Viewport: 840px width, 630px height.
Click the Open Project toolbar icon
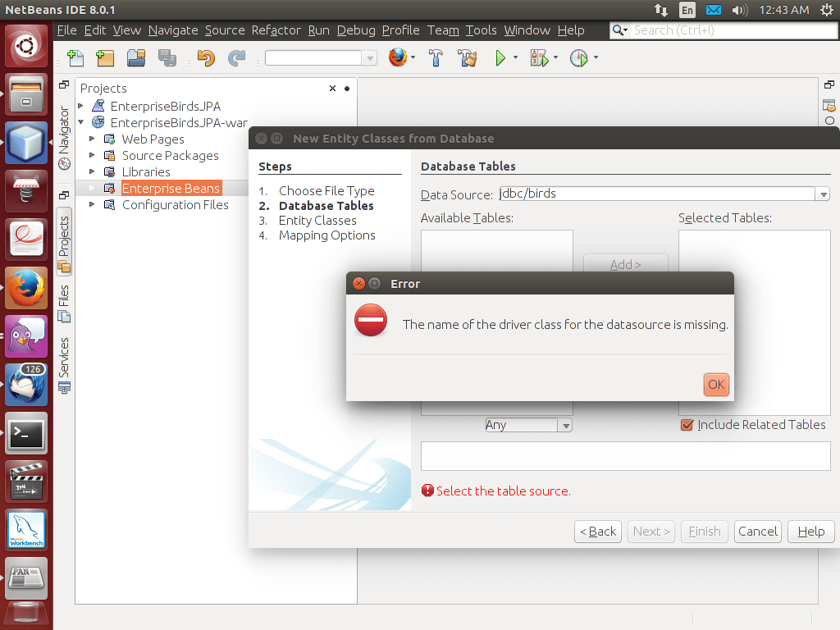coord(136,58)
